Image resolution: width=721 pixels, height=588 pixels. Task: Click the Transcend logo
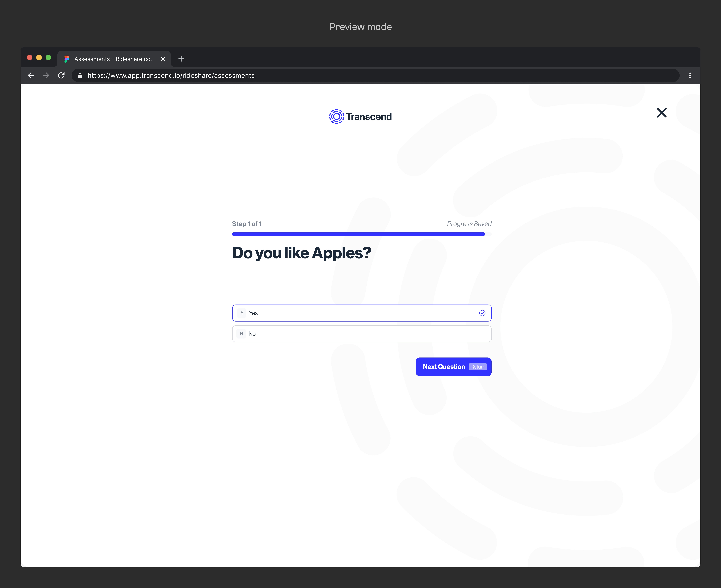pyautogui.click(x=360, y=116)
